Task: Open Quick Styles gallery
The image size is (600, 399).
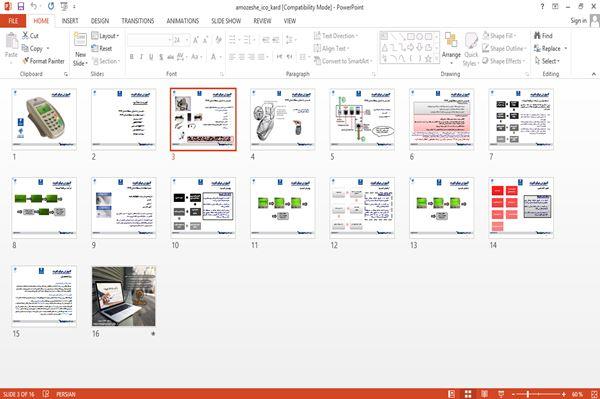Action: pyautogui.click(x=471, y=50)
